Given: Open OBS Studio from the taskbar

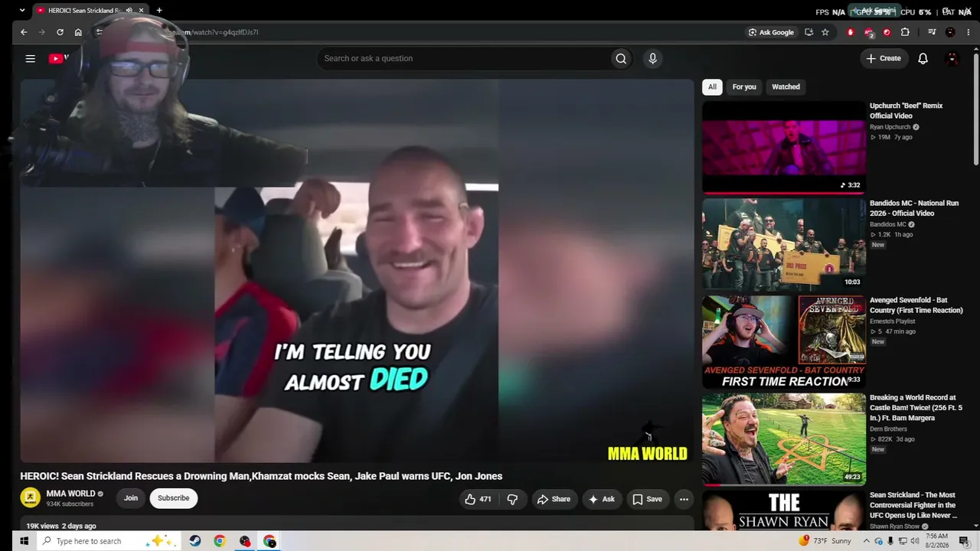Looking at the screenshot, I should (x=245, y=541).
